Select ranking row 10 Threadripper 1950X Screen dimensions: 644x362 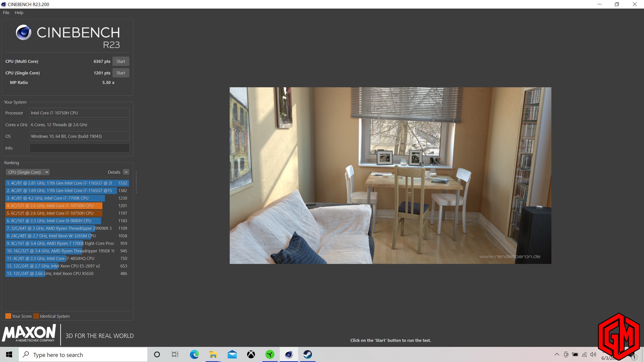[67, 251]
